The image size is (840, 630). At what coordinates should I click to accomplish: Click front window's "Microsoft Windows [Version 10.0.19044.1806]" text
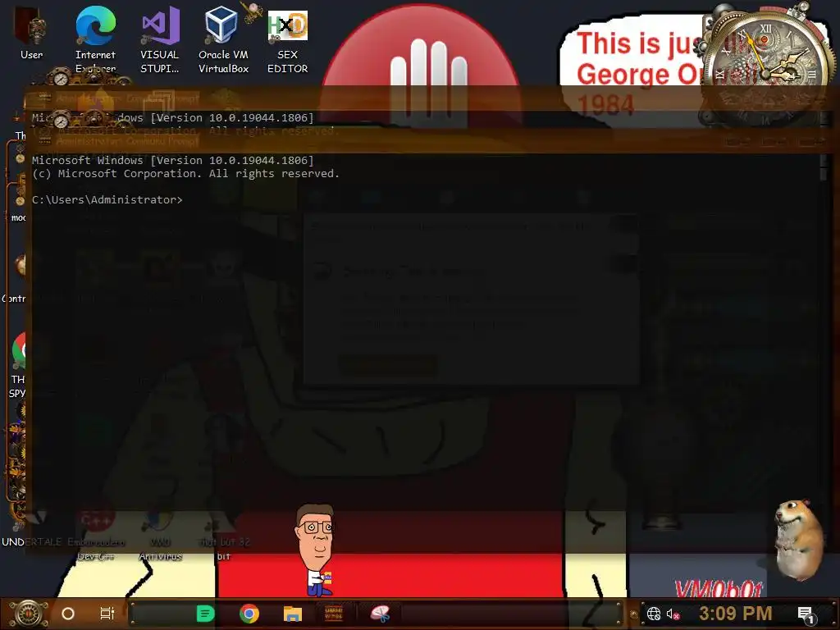(172, 160)
